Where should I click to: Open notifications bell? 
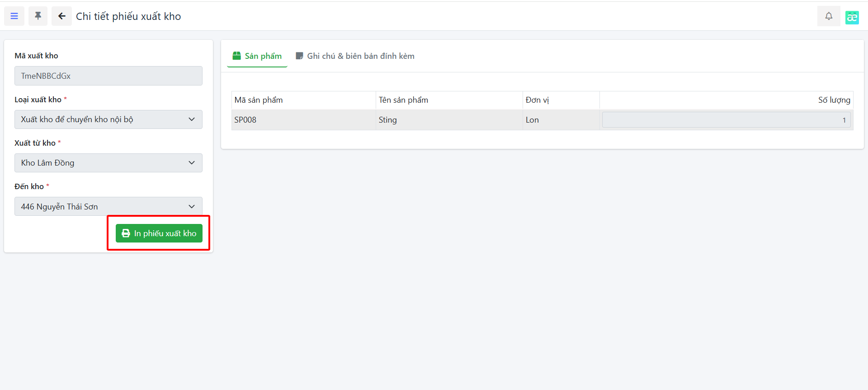[x=829, y=16]
